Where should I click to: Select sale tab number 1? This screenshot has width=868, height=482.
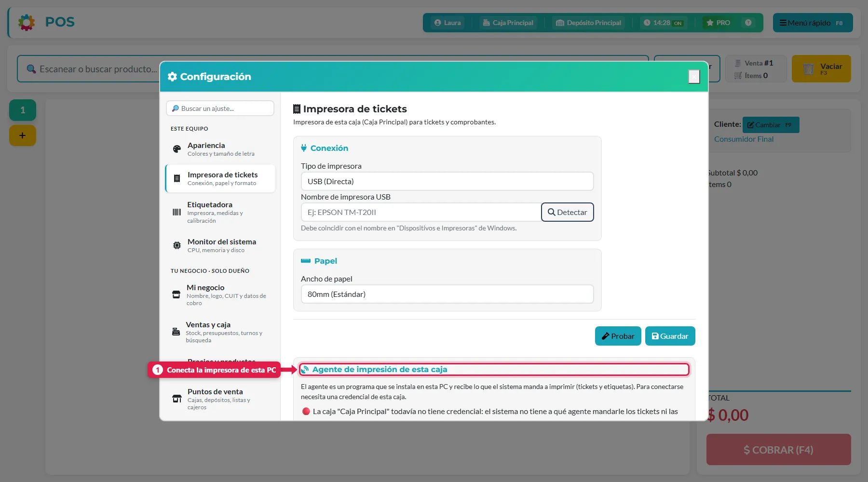click(23, 110)
